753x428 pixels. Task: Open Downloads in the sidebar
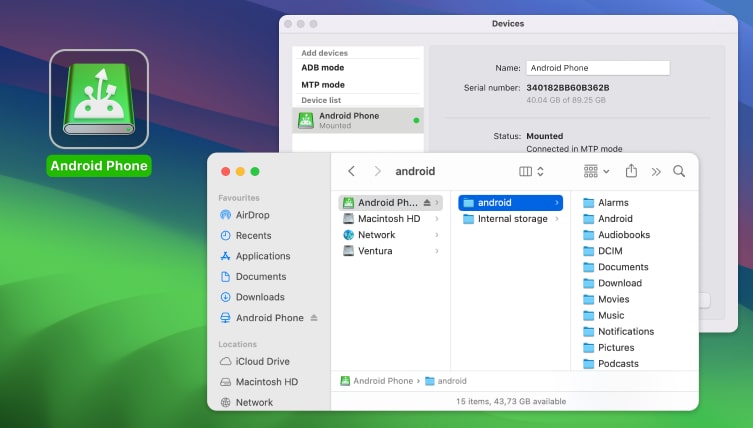click(252, 297)
